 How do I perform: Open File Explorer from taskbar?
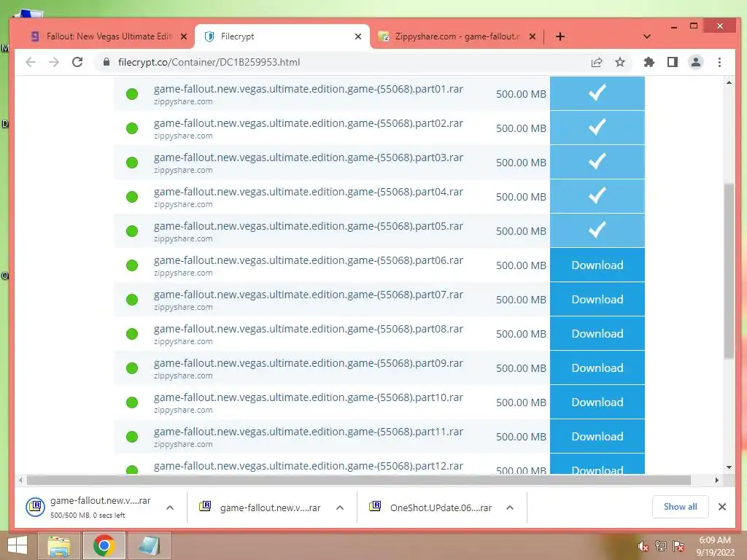coord(59,545)
